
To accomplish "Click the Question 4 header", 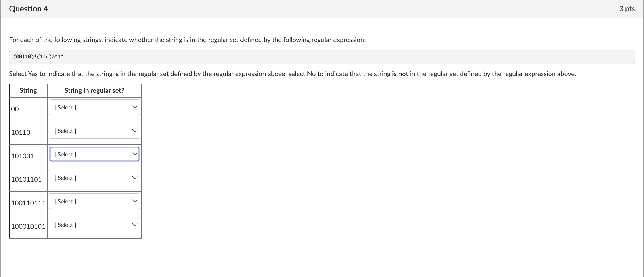I will point(28,9).
